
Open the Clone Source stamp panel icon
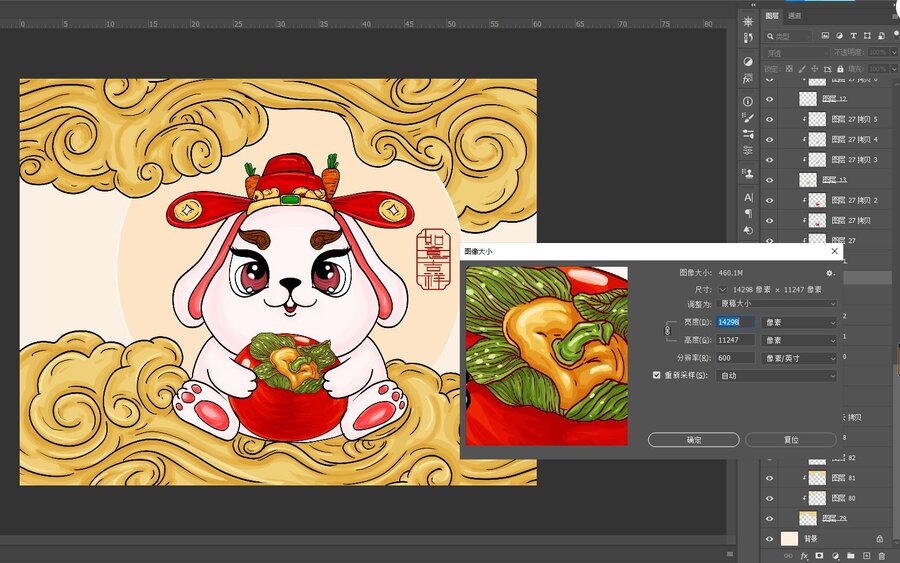(747, 173)
